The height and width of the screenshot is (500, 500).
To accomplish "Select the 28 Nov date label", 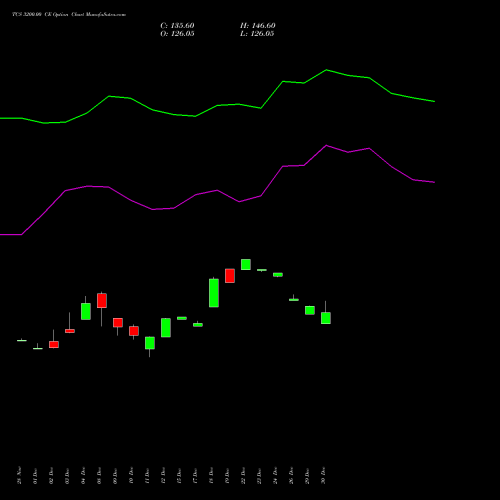I will coord(19,475).
